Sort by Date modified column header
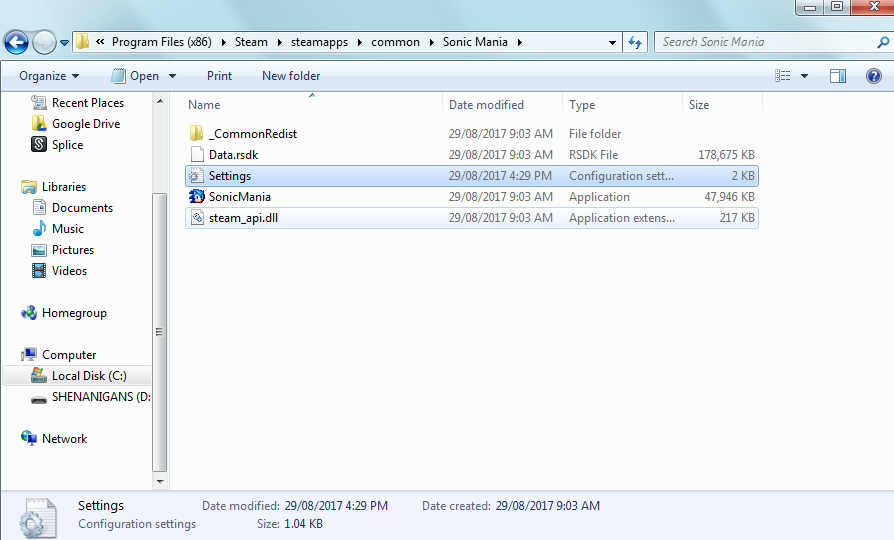This screenshot has width=894, height=540. tap(486, 105)
